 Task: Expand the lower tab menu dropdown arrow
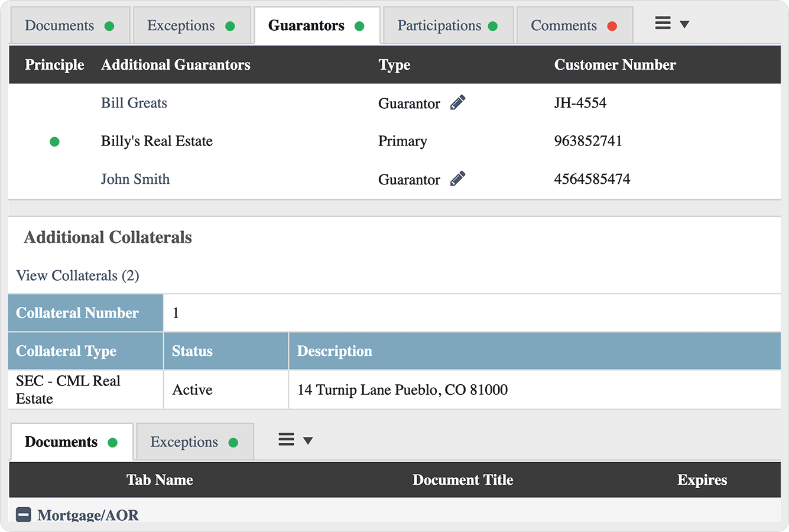pyautogui.click(x=307, y=440)
